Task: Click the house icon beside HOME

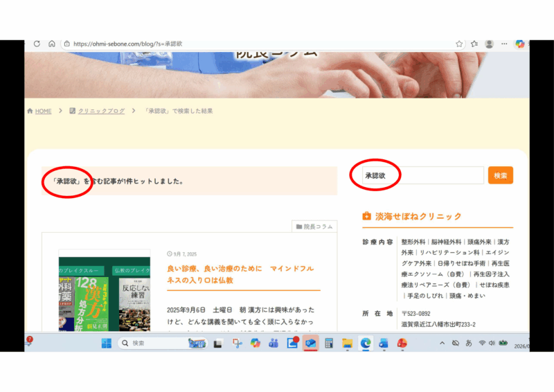Action: (30, 111)
